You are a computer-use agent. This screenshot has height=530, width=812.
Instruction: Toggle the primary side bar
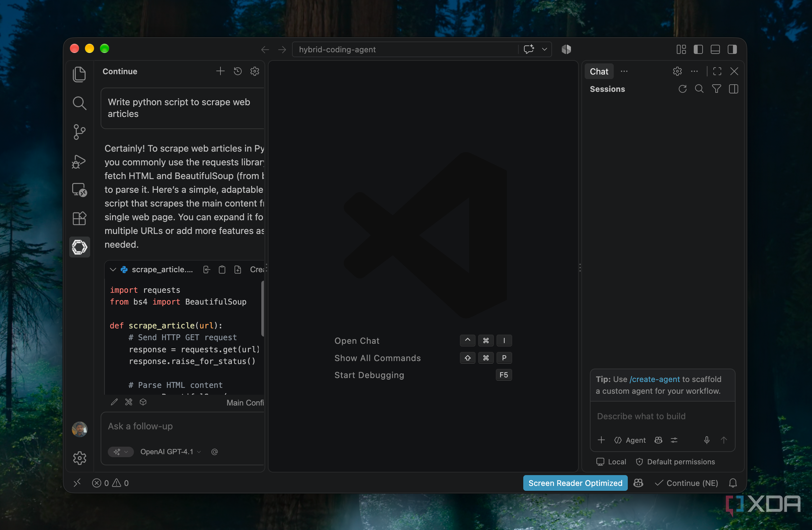[698, 49]
